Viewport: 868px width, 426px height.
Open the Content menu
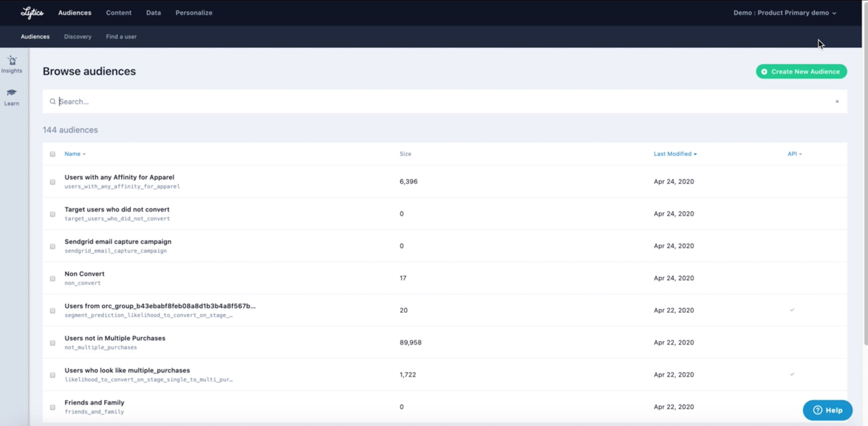[x=118, y=13]
